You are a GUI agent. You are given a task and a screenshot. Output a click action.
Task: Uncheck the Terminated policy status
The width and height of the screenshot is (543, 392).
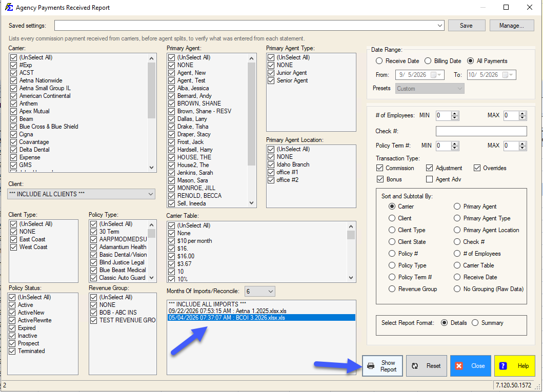(x=12, y=351)
